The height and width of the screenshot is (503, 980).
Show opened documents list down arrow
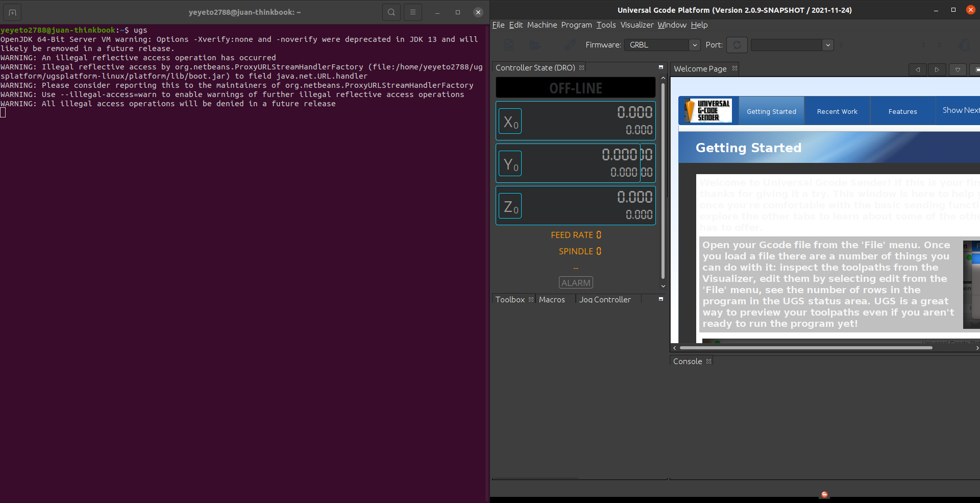point(958,69)
